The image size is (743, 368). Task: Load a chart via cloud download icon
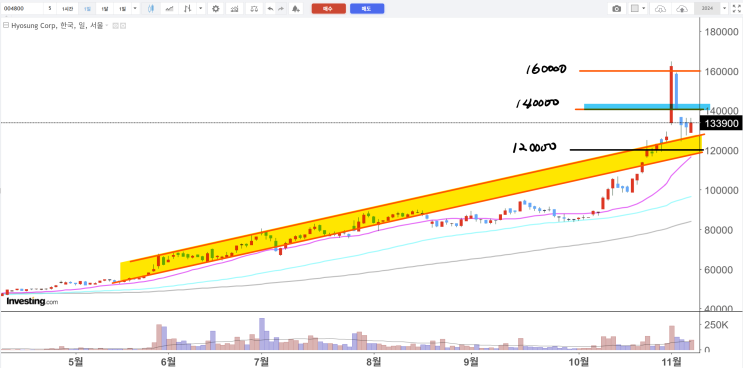(660, 9)
